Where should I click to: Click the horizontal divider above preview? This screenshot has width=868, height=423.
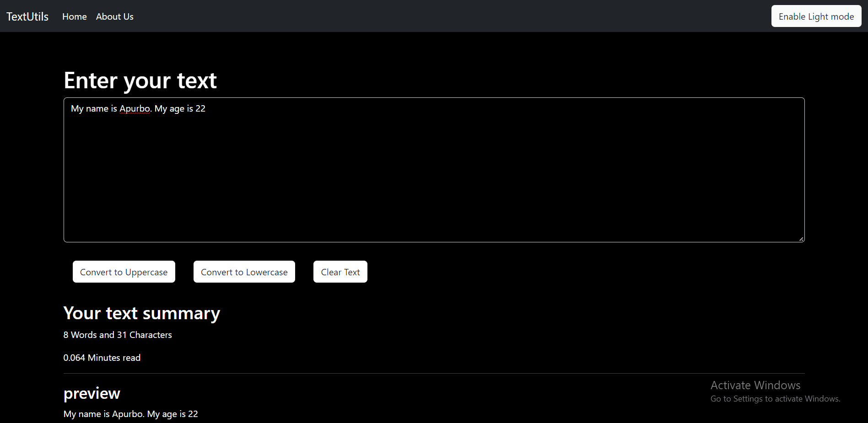click(434, 374)
